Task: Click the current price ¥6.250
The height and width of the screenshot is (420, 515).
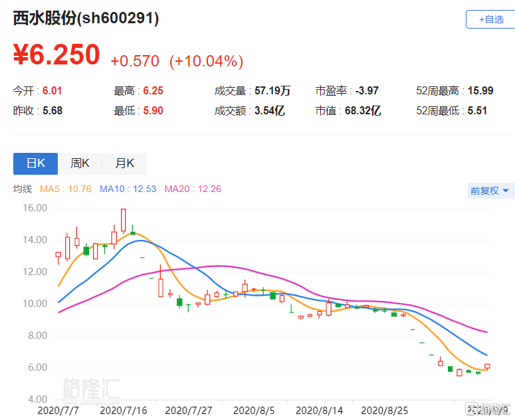Action: click(x=56, y=54)
